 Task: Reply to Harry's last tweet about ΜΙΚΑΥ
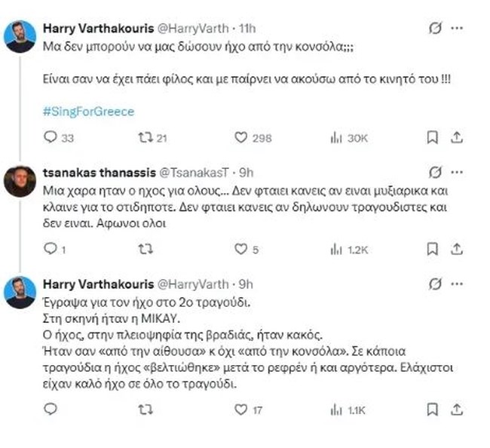(51, 410)
